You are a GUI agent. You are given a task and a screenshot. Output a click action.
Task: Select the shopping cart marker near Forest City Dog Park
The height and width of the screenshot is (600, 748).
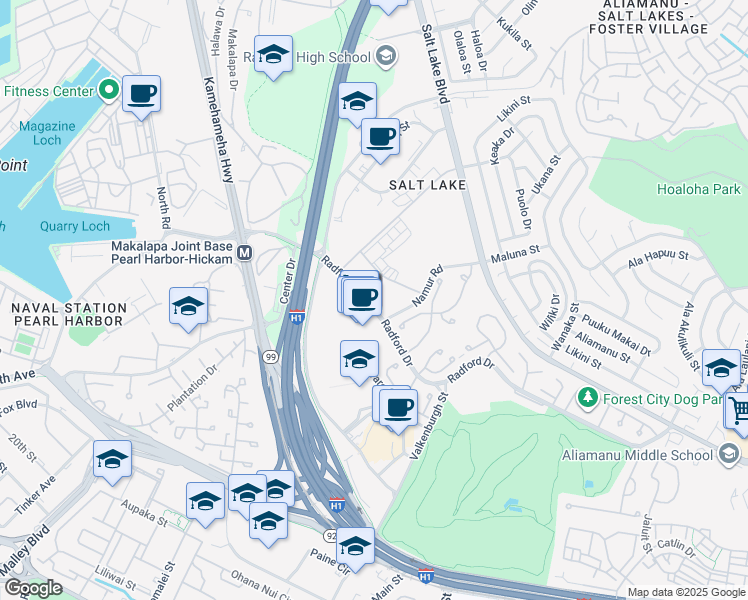(x=738, y=412)
